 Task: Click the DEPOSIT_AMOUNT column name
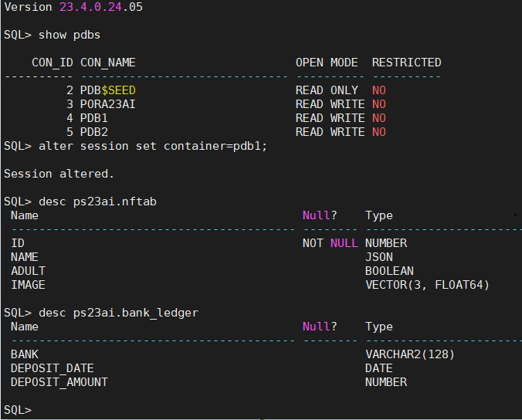pyautogui.click(x=59, y=382)
